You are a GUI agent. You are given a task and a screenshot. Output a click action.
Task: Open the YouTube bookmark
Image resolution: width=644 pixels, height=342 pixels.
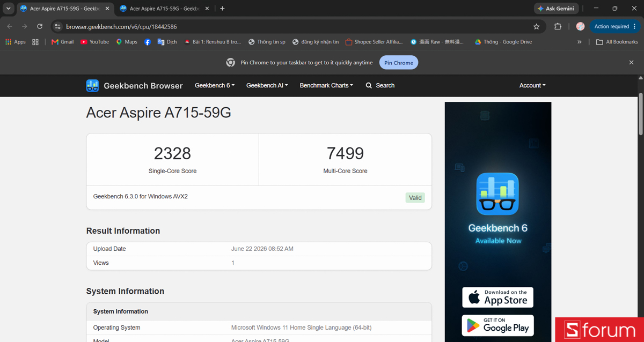coord(94,42)
